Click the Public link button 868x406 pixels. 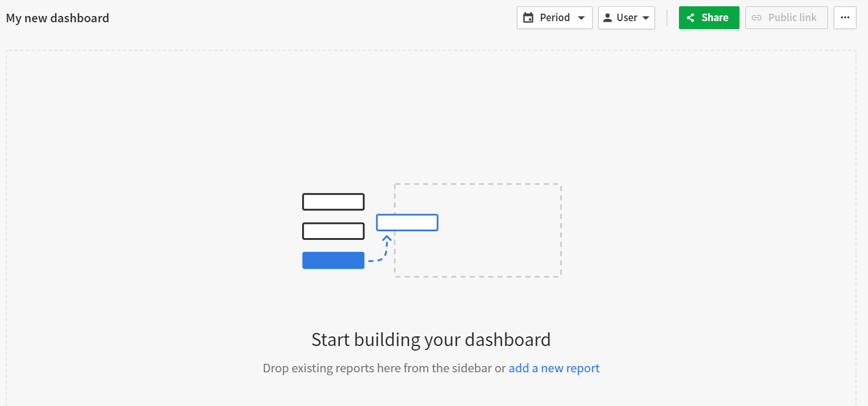click(786, 18)
